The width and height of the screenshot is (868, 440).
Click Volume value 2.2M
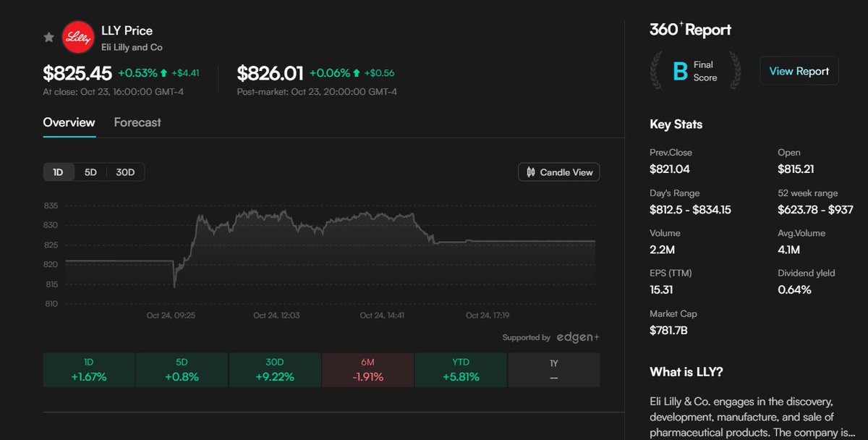(662, 250)
